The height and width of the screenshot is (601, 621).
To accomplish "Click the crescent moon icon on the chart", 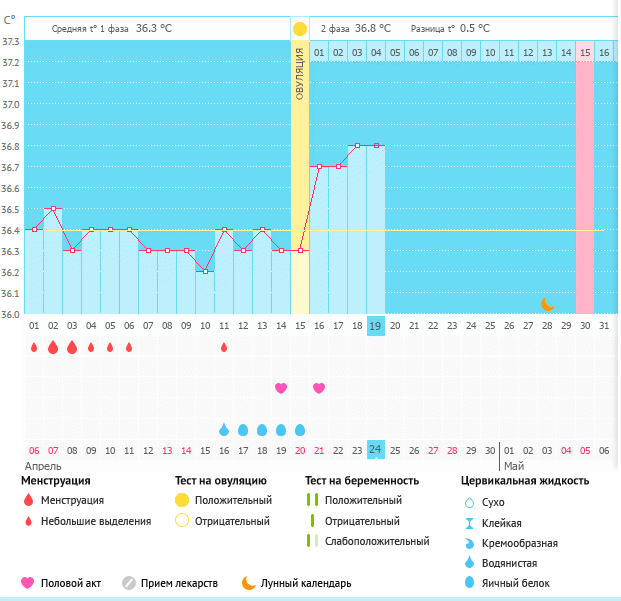I will pos(547,304).
